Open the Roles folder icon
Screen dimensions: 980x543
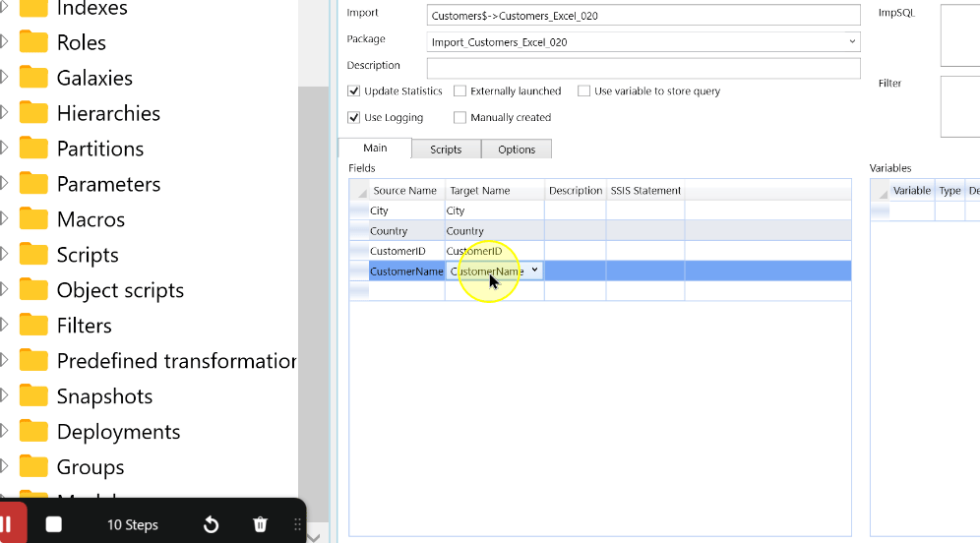33,42
